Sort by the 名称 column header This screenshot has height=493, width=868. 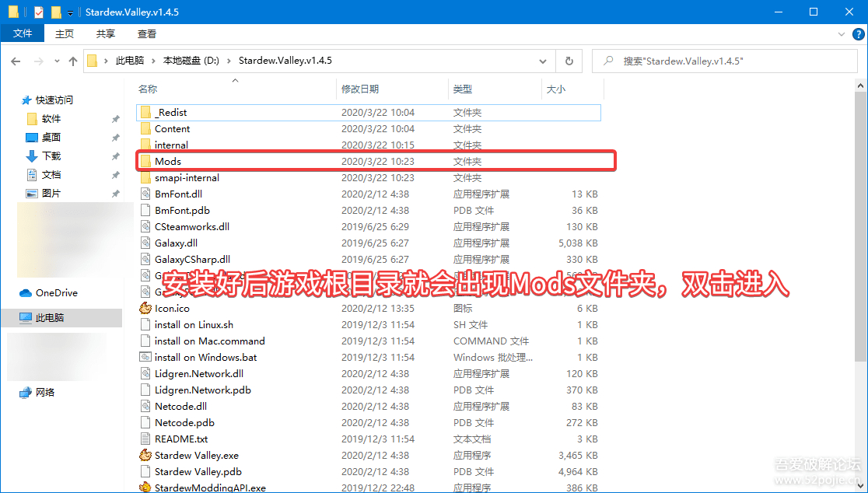tap(148, 89)
